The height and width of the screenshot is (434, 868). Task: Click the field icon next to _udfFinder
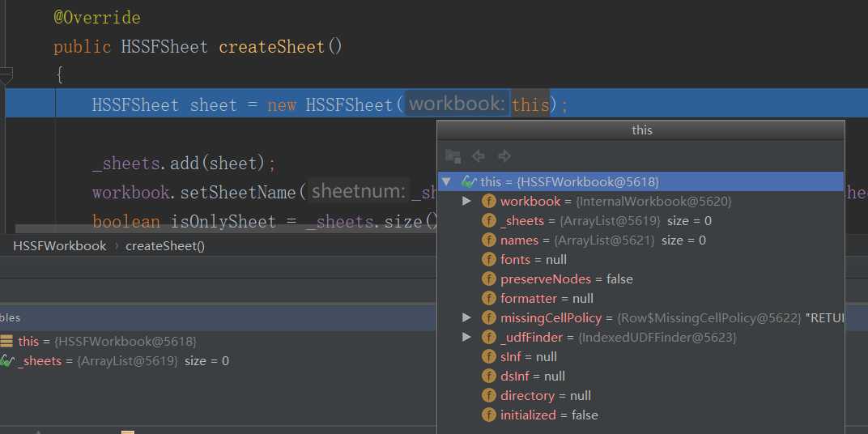(489, 337)
